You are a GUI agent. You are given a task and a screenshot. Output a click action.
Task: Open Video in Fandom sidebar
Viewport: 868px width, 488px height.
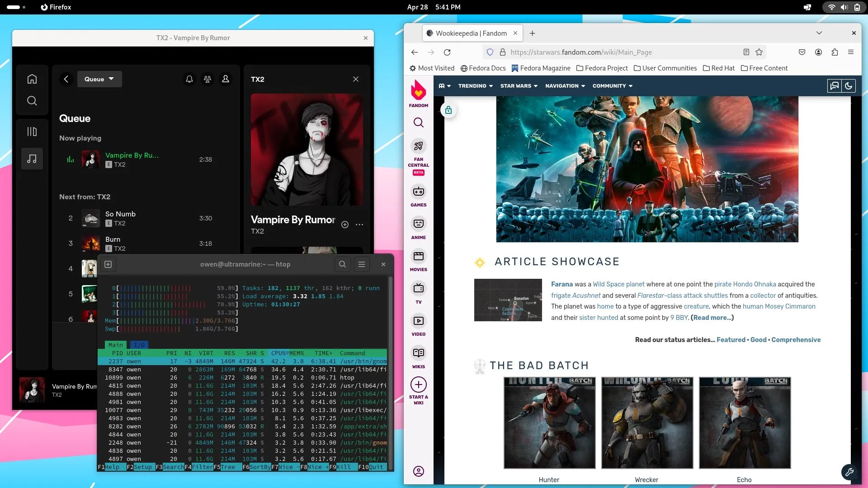coord(419,325)
